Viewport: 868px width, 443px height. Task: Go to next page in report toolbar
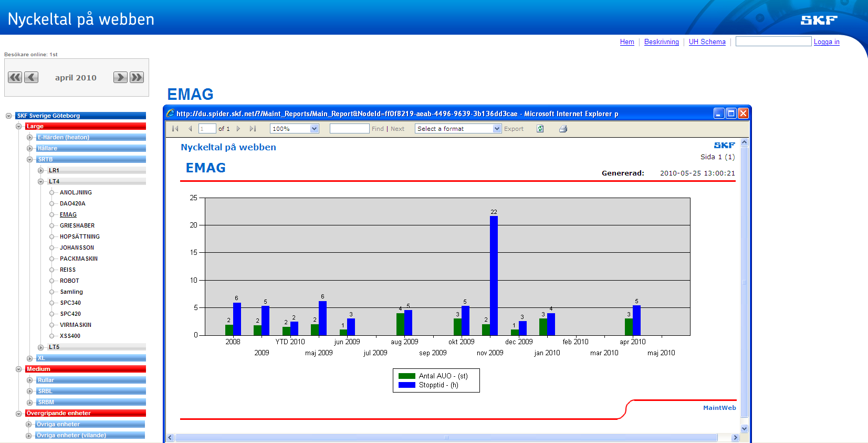238,129
